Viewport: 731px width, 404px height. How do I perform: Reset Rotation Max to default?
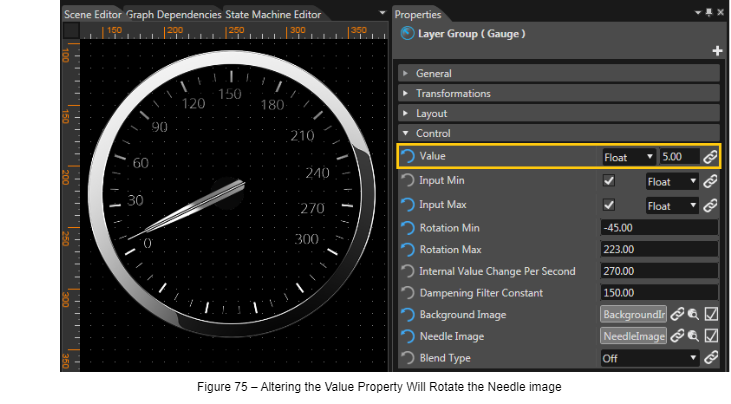click(x=407, y=250)
